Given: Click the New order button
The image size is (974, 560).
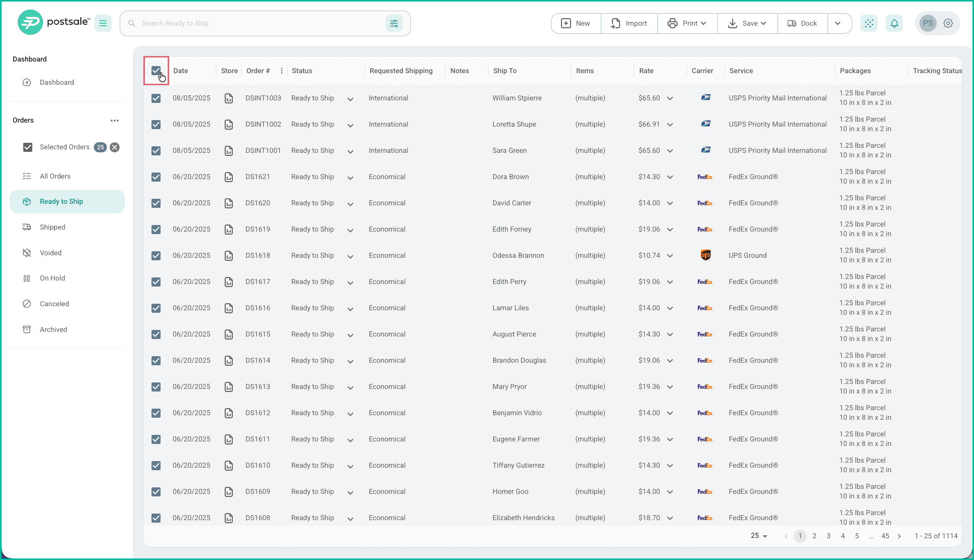Looking at the screenshot, I should click(x=575, y=23).
